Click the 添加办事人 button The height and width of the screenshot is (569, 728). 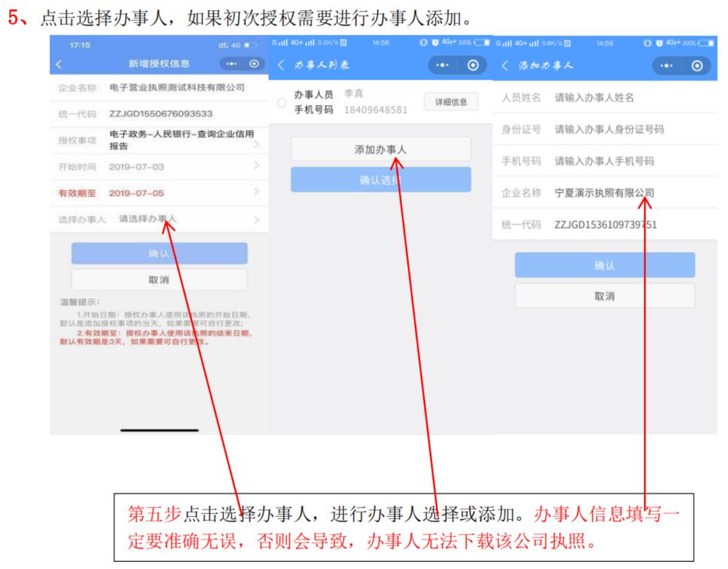pos(381,149)
